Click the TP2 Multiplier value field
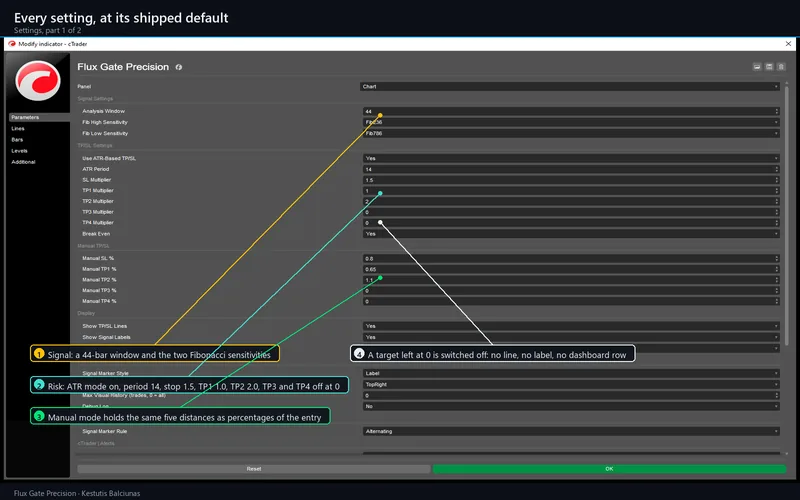This screenshot has width=800, height=500. [569, 202]
